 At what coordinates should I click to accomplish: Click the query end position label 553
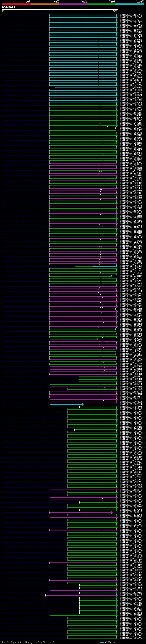click(115, 11)
